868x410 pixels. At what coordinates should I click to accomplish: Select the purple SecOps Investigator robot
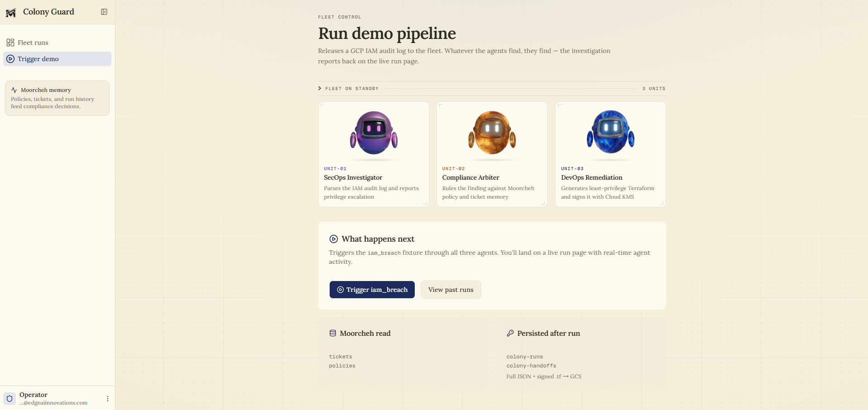[x=374, y=133]
